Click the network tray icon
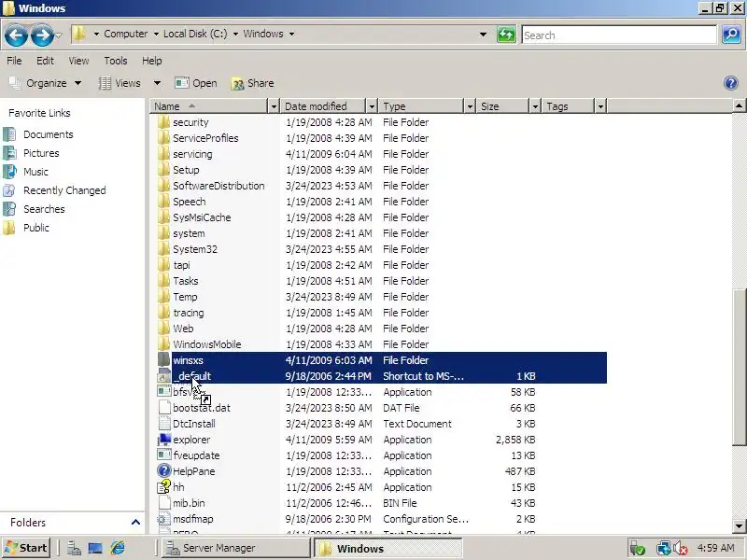747x560 pixels. [x=663, y=548]
